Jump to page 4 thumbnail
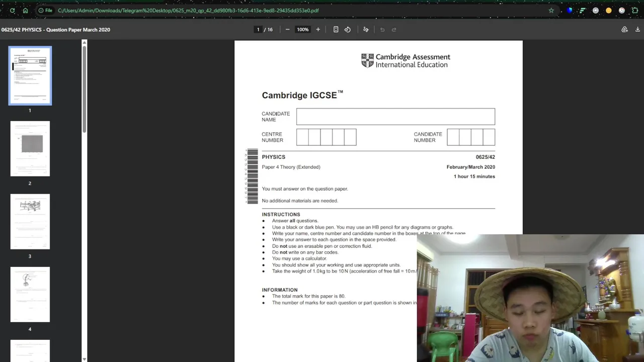Image resolution: width=644 pixels, height=362 pixels. (30, 295)
